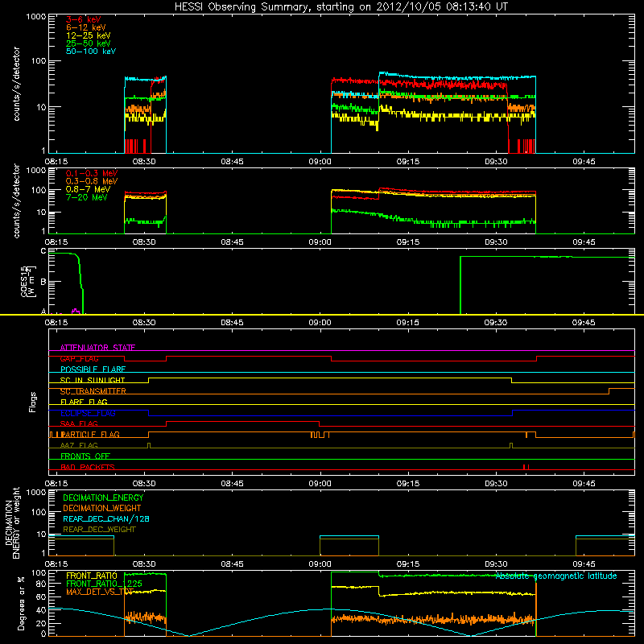
Task: Select the ECLIPSE_FLAG label
Action: tap(88, 413)
